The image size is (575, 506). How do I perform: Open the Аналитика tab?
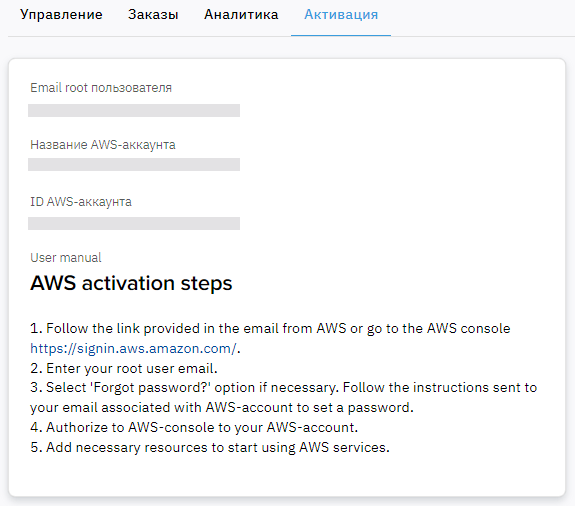[241, 15]
